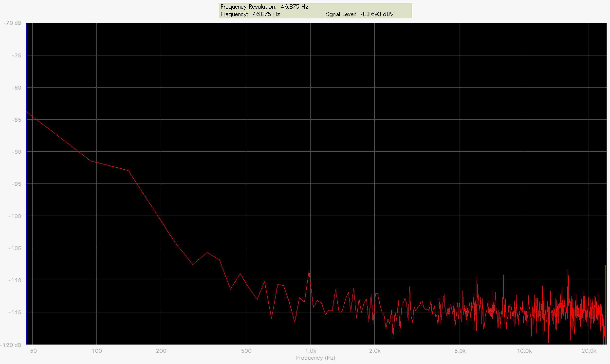Viewport: 610px width, 364px height.
Task: Click the Frequency Resolution 46.875 Hz readout
Action: click(x=264, y=7)
